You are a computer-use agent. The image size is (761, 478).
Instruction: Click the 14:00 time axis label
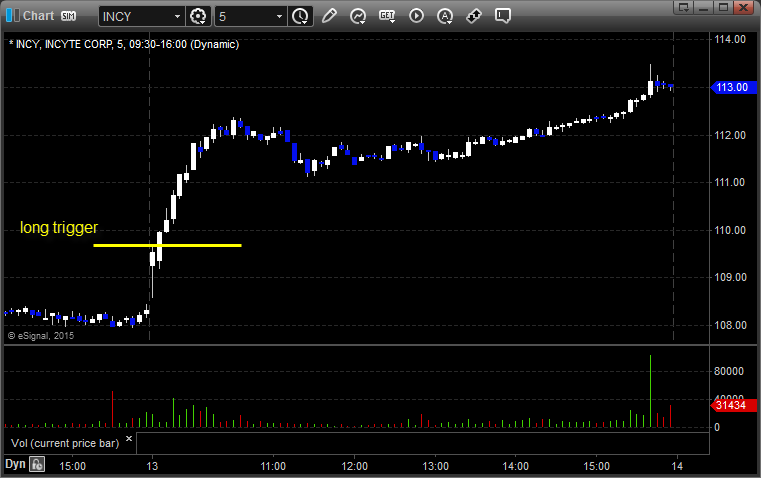515,466
